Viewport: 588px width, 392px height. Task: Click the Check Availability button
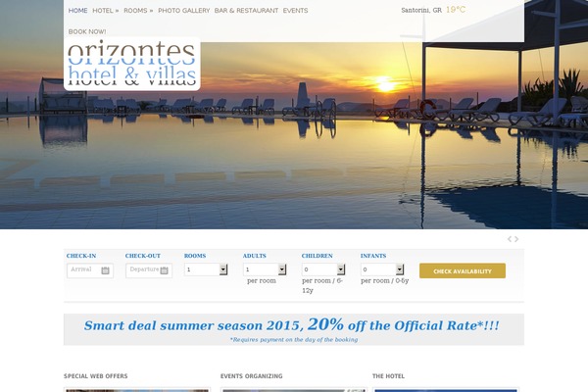click(463, 270)
